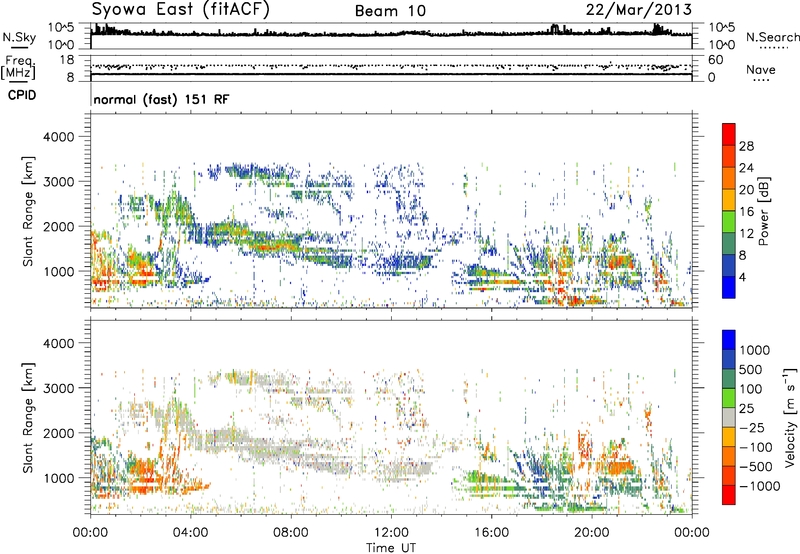Click the '60' Nave axis tick
This screenshot has width=800, height=554.
click(716, 60)
